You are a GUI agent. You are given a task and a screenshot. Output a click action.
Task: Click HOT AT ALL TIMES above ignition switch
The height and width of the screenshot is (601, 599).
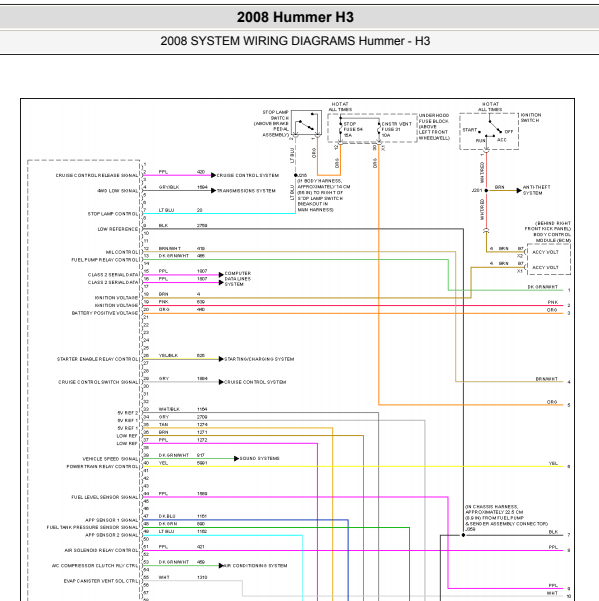(x=490, y=107)
